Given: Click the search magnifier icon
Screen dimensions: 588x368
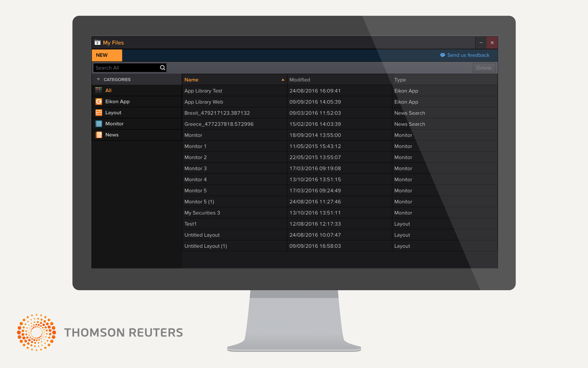Looking at the screenshot, I should (x=162, y=67).
